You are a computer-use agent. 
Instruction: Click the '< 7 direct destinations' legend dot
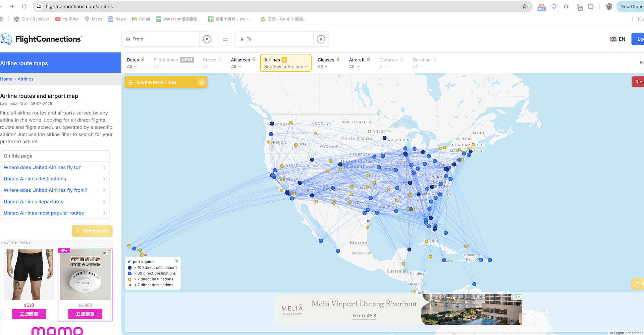pyautogui.click(x=130, y=285)
